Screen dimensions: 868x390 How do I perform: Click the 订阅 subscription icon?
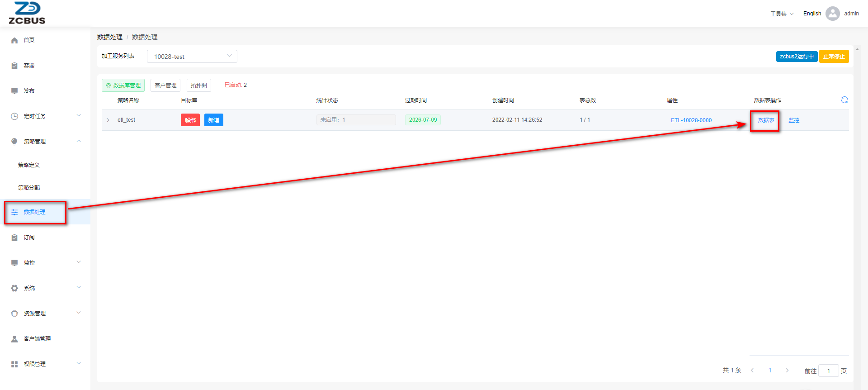[14, 238]
